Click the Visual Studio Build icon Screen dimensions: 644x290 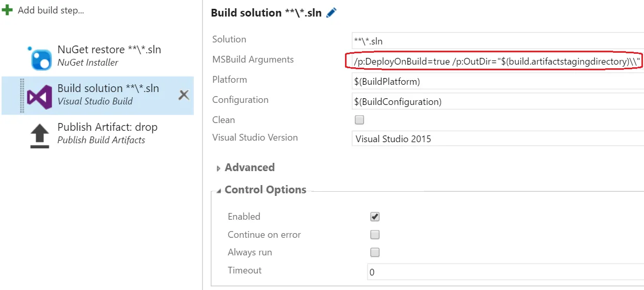(x=39, y=96)
